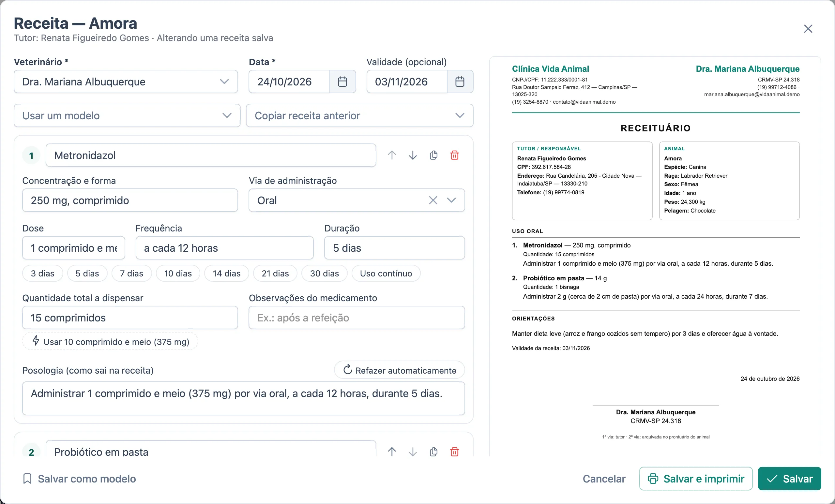This screenshot has width=835, height=504.
Task: Focus the Concentração e forma field
Action: (130, 200)
